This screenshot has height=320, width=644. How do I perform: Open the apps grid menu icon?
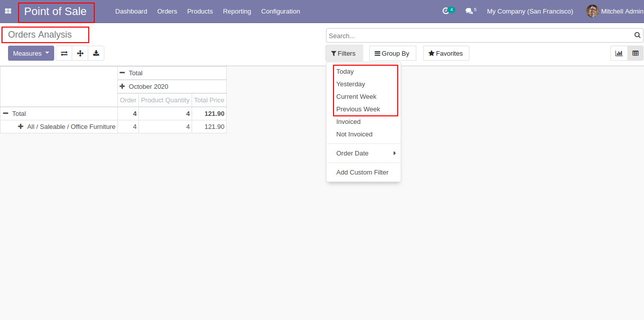(8, 11)
